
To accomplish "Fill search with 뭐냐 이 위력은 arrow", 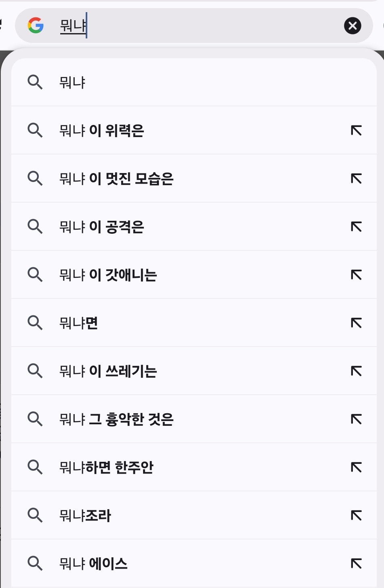I will click(x=356, y=131).
